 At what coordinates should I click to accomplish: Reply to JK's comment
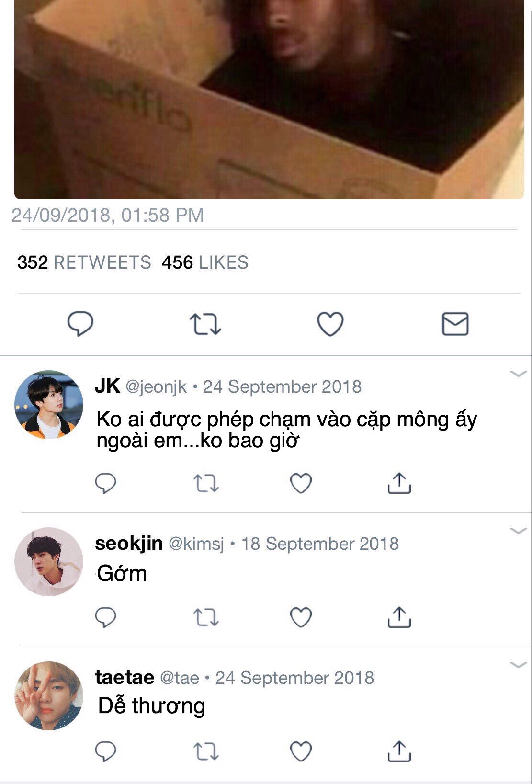click(105, 483)
